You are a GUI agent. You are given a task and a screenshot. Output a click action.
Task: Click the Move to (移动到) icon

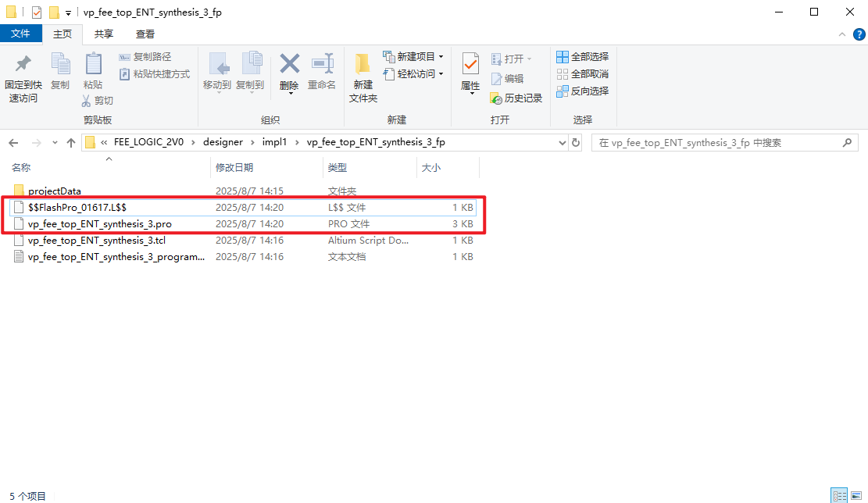point(218,63)
